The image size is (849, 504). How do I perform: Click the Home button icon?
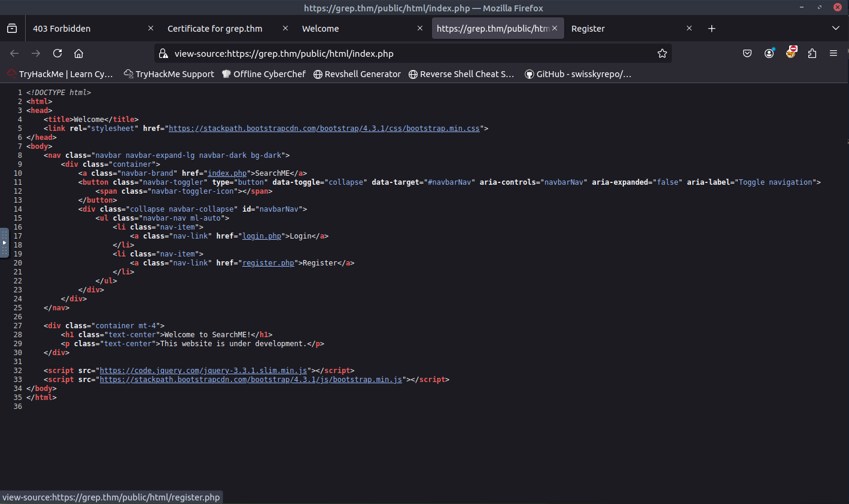(78, 53)
